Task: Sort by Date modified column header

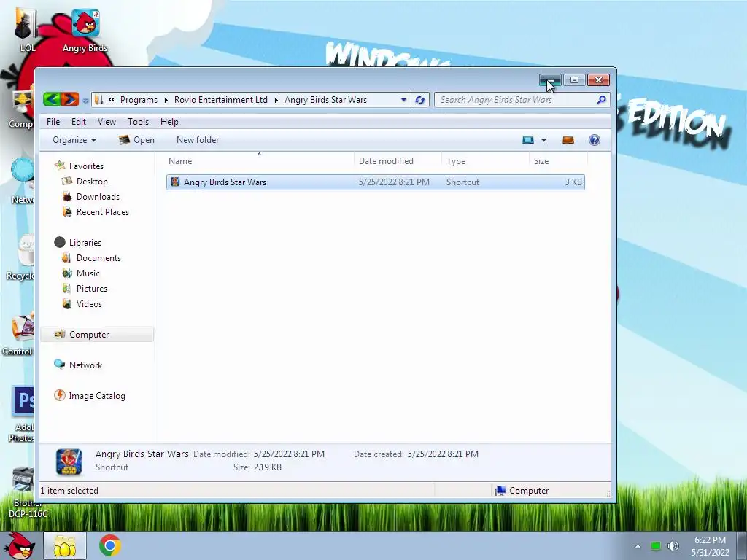Action: 398,161
